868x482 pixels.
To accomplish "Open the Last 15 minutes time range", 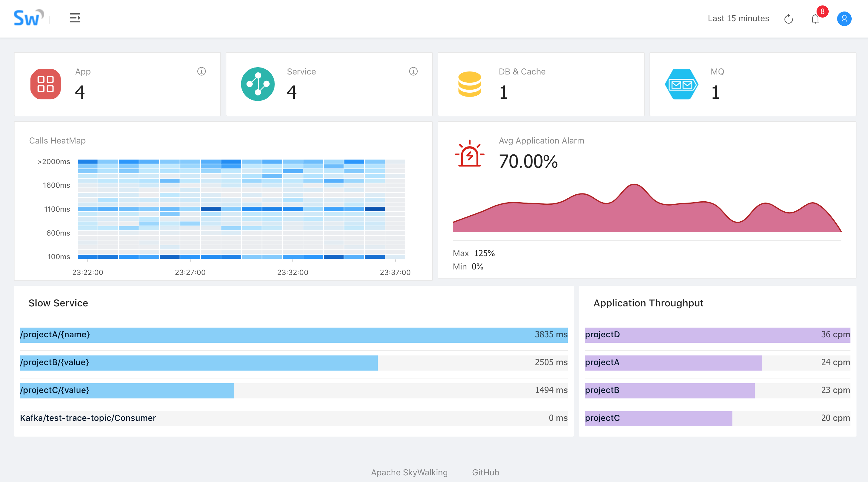I will coord(738,18).
